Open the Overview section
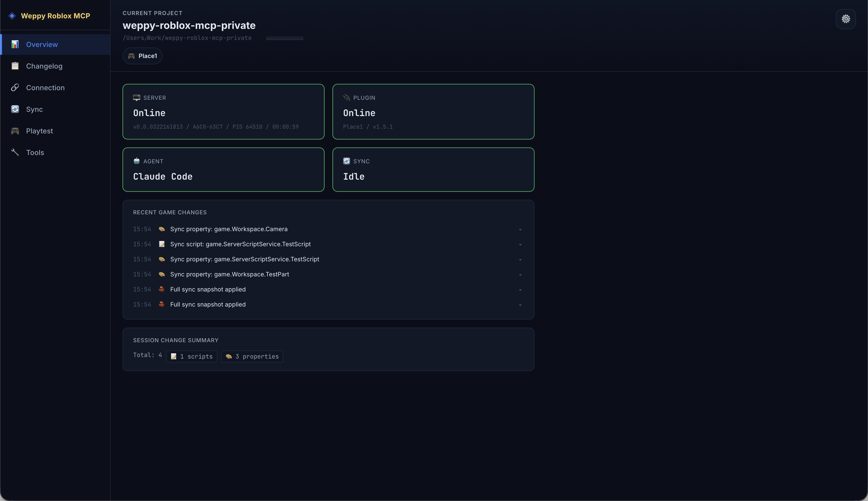 point(42,44)
